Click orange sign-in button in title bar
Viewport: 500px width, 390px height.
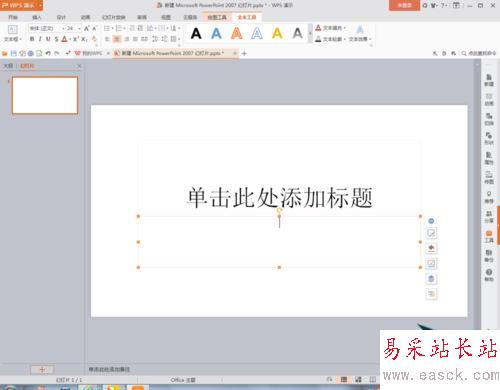404,5
